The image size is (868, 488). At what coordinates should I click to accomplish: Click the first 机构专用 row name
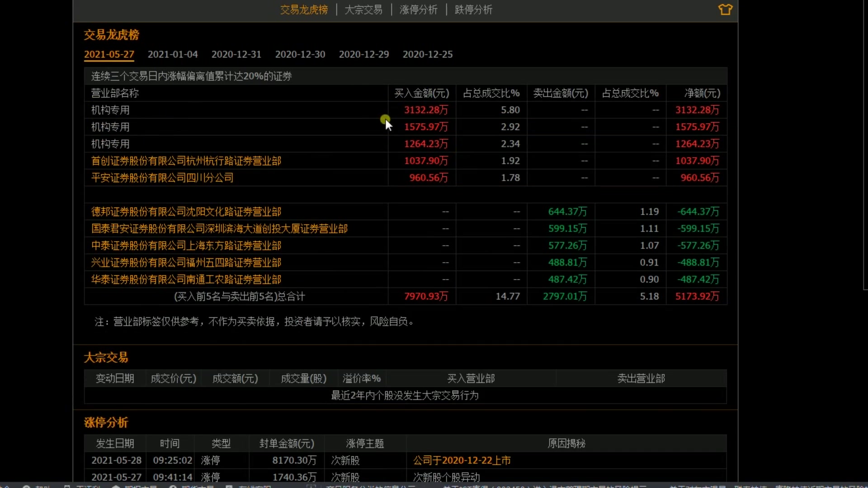tap(110, 110)
